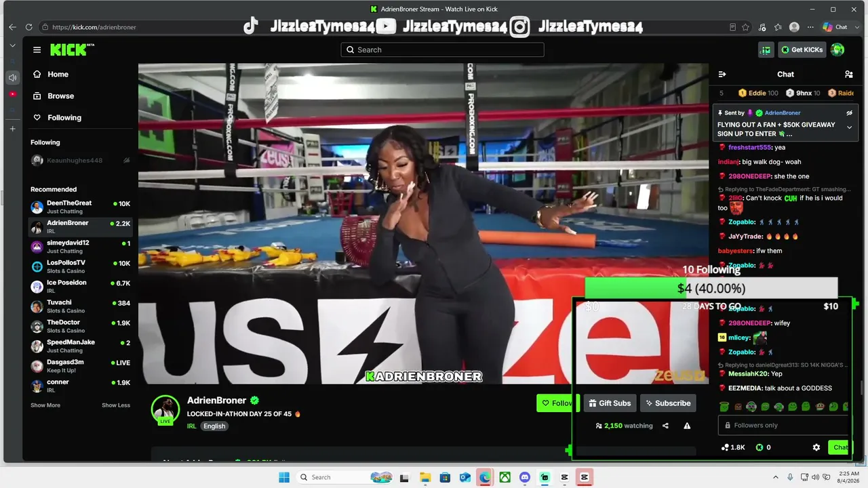Open Ice Poseidon recommended channel
The image size is (868, 488).
coord(80,286)
